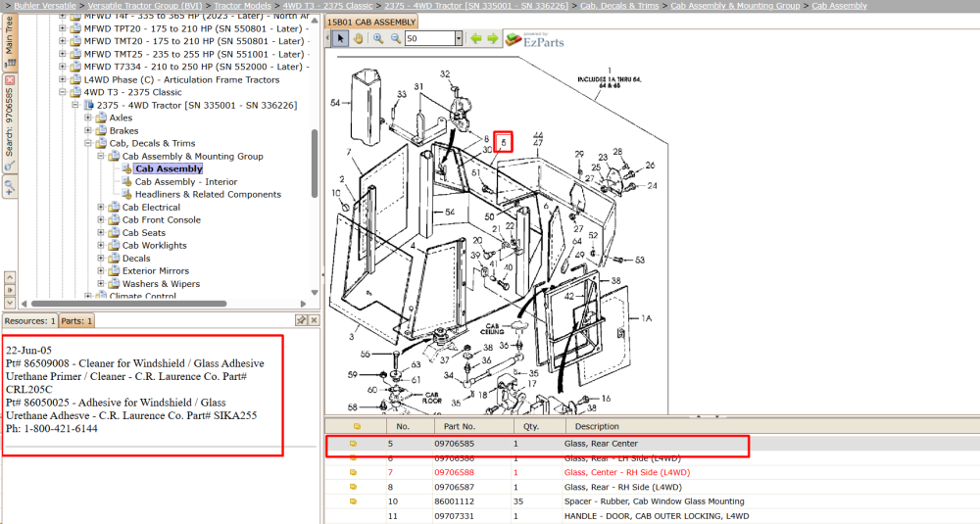Viewport: 980px width, 524px height.
Task: Click the tag icon in part 5 row
Action: click(x=353, y=444)
